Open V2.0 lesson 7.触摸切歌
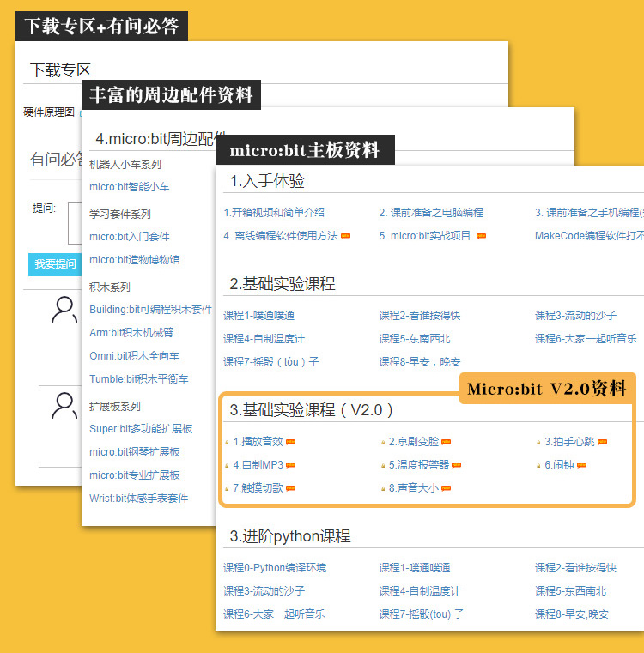Viewport: 644px width, 653px height. [x=258, y=487]
